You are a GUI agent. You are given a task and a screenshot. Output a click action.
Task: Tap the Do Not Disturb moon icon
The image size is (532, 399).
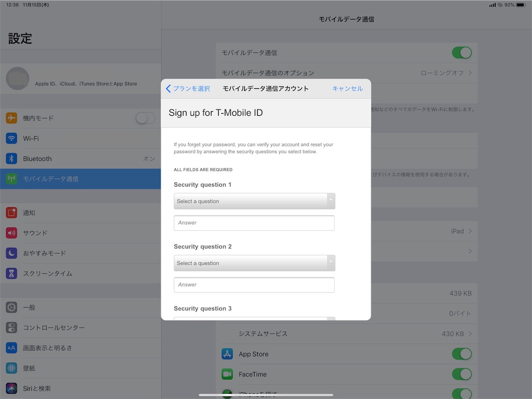(11, 253)
